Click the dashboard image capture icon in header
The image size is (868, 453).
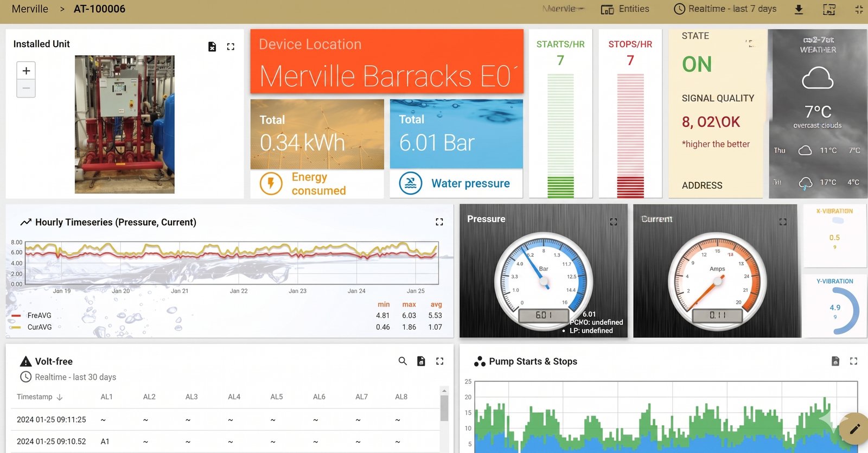tap(829, 9)
